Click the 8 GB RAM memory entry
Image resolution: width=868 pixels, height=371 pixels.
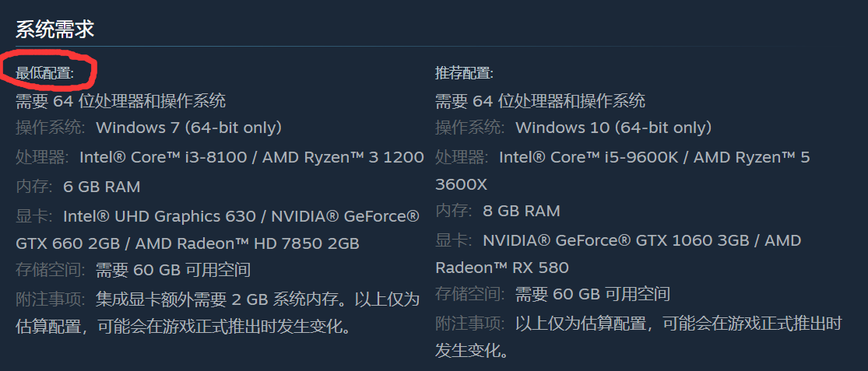coord(522,211)
